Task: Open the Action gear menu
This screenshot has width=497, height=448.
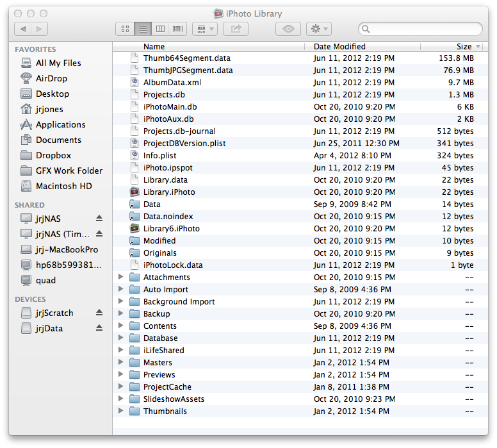Action: pyautogui.click(x=318, y=29)
